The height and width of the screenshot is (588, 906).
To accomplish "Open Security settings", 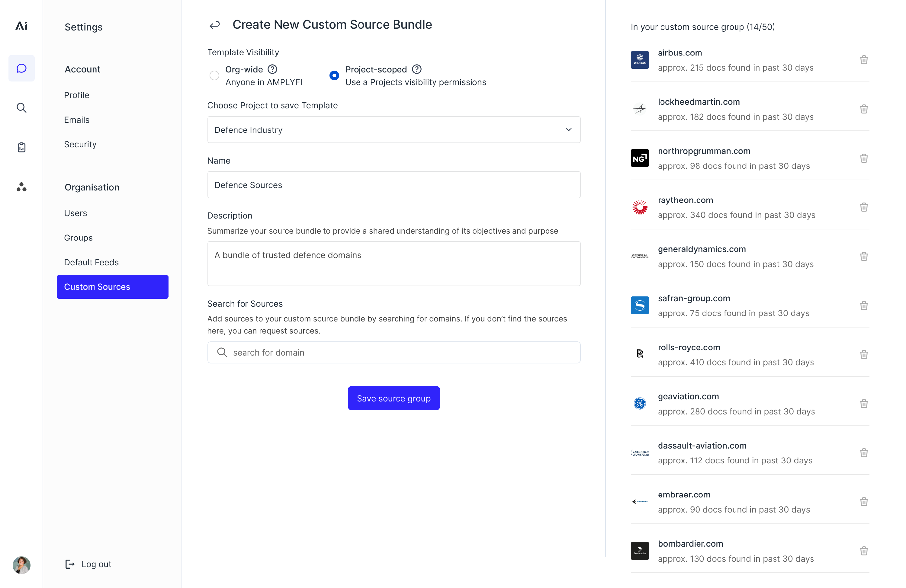I will 80,145.
